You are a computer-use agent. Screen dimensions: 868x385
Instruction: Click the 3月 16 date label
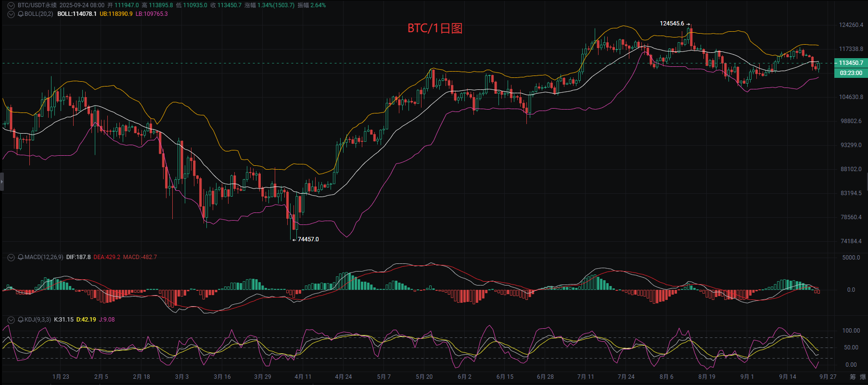pos(222,377)
